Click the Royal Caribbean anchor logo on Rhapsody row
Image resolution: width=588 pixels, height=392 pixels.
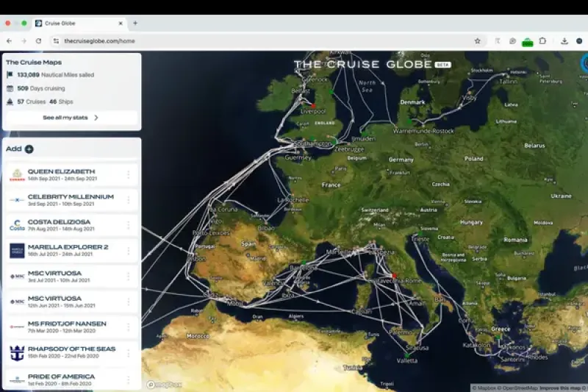pos(17,353)
